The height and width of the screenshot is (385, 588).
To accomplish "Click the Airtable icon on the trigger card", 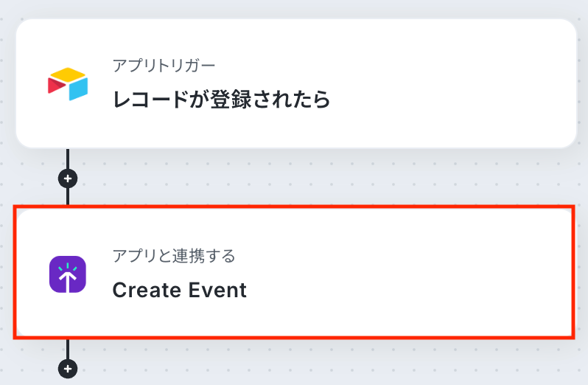I will [67, 84].
